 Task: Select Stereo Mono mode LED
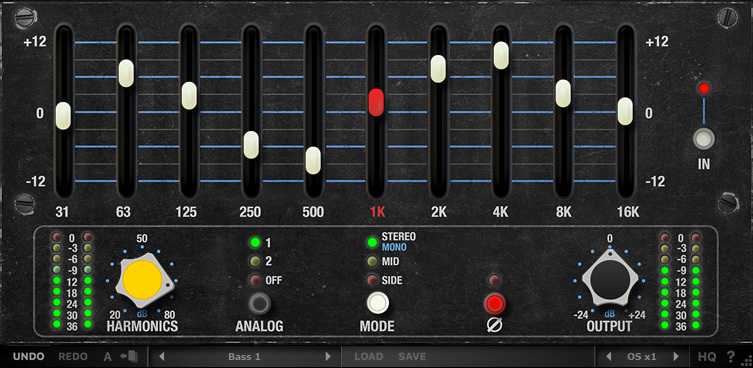pos(372,243)
